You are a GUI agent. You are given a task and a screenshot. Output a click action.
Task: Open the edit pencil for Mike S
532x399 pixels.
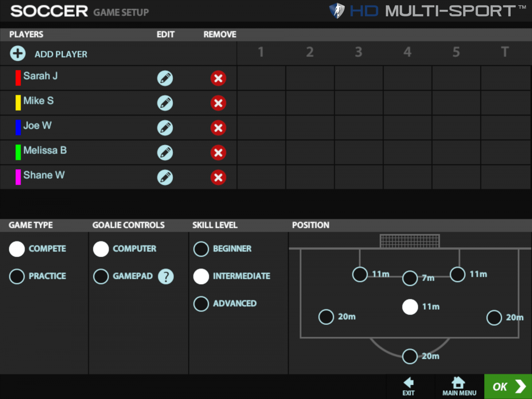(165, 103)
